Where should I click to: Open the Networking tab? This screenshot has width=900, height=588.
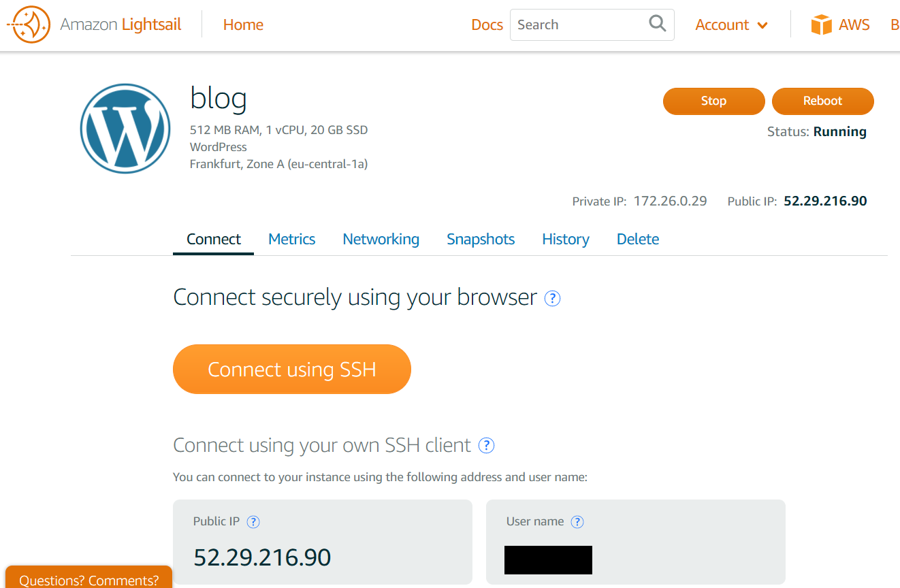pos(381,240)
